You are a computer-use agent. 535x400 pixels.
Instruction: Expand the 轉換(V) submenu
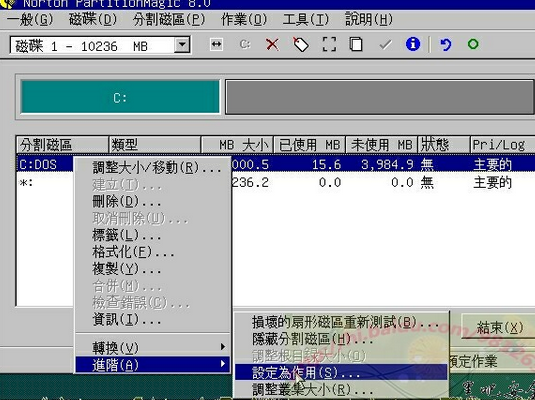(x=152, y=347)
